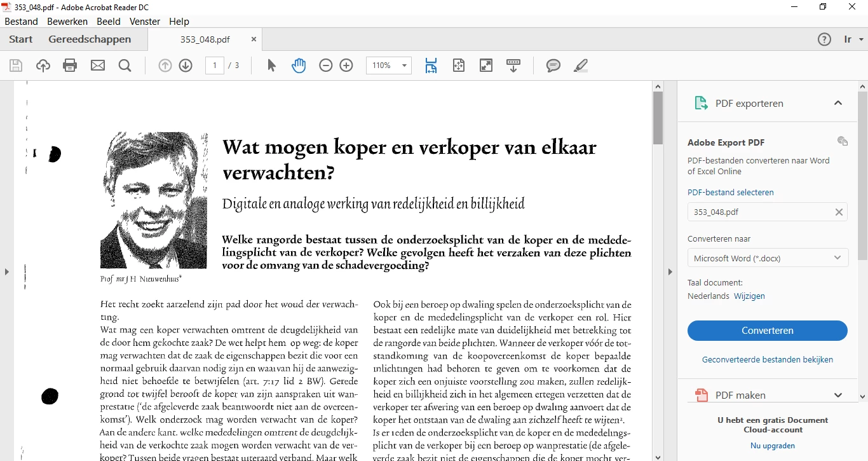
Task: Click the read mode download icon
Action: click(x=513, y=65)
